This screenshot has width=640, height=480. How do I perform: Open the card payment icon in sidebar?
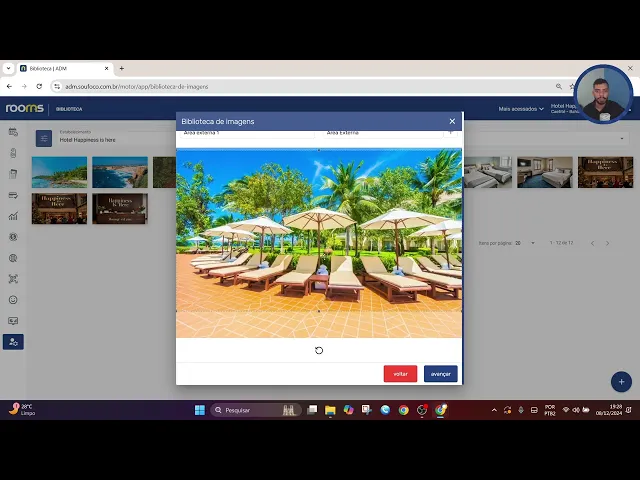tap(13, 195)
